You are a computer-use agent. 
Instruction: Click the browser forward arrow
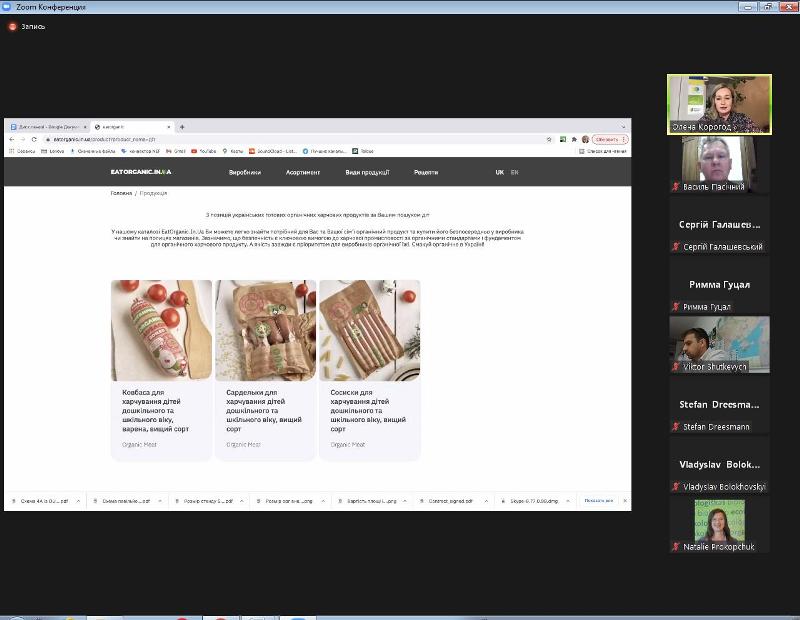click(x=22, y=139)
